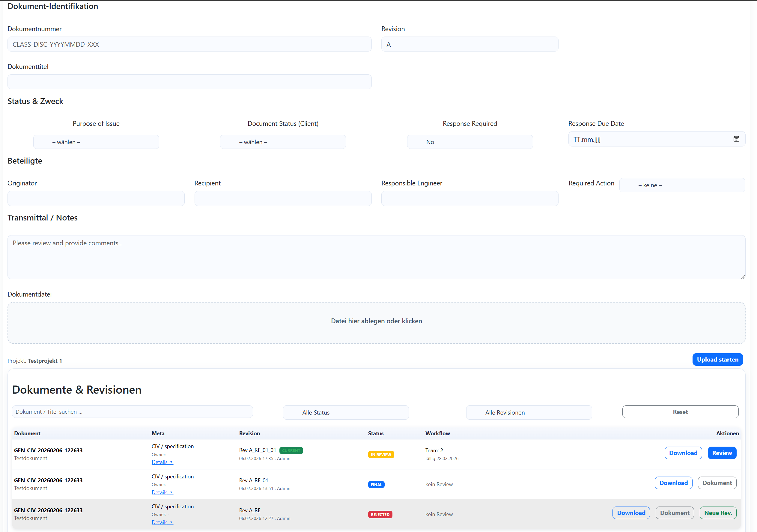The image size is (757, 532).
Task: Expand Details for the REJECTED revision row
Action: tap(162, 522)
